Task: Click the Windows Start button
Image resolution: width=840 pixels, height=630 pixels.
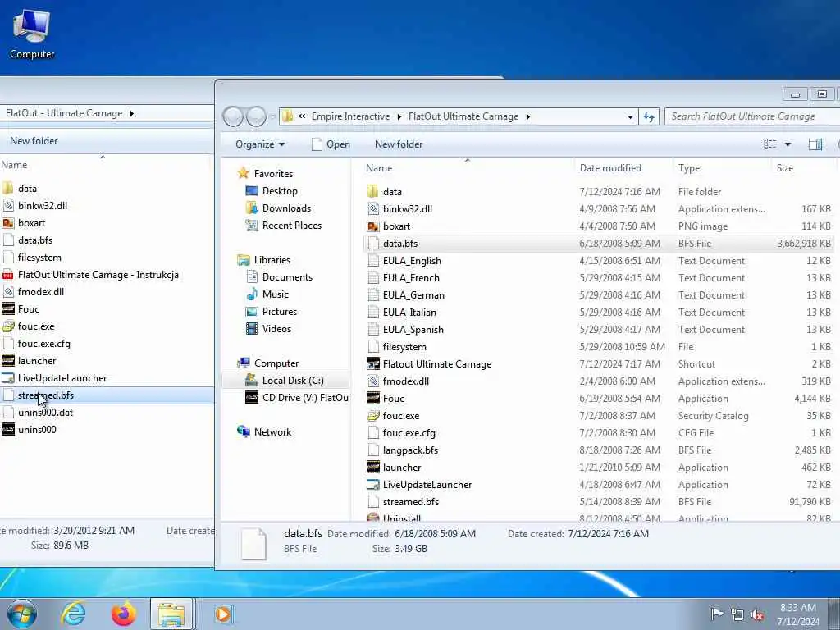Action: pyautogui.click(x=22, y=614)
